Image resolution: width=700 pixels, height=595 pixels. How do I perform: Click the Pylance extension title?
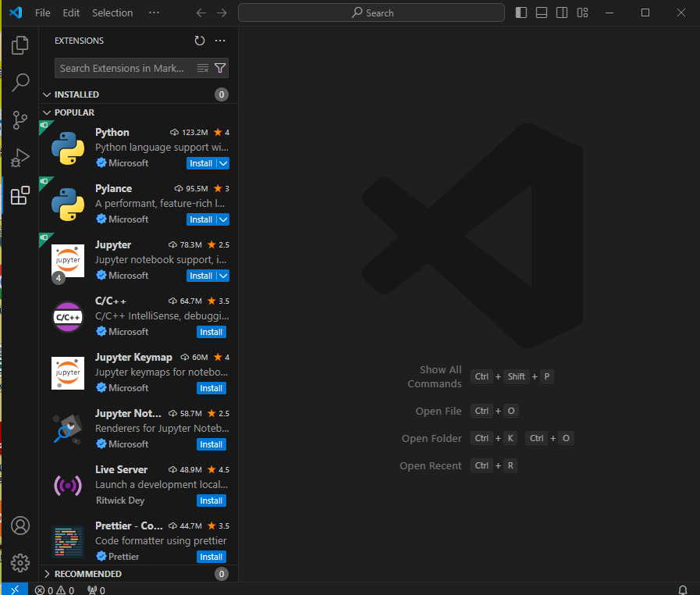pos(113,188)
